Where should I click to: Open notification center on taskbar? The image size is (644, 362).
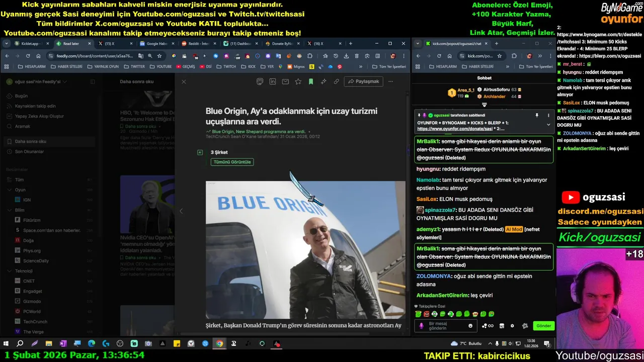click(547, 344)
